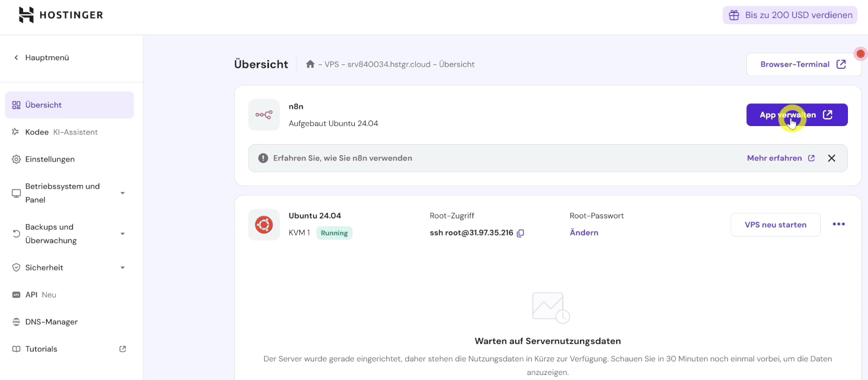Click 'VPS neu starten' button
This screenshot has height=380, width=868.
[x=776, y=225]
